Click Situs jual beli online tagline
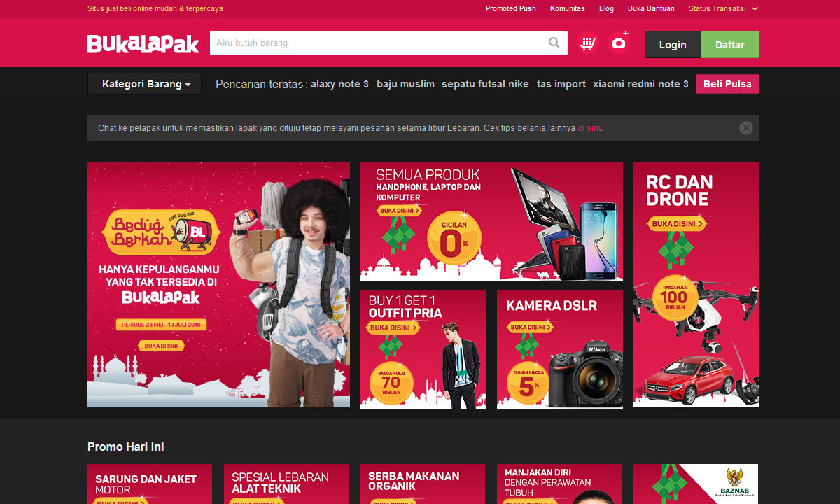Screen dimensions: 840x504 click(155, 8)
